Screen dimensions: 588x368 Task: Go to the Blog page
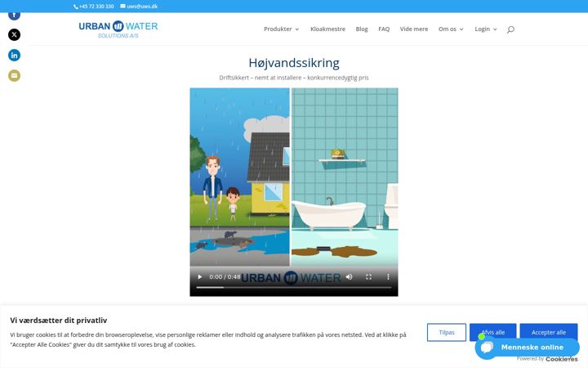point(362,29)
